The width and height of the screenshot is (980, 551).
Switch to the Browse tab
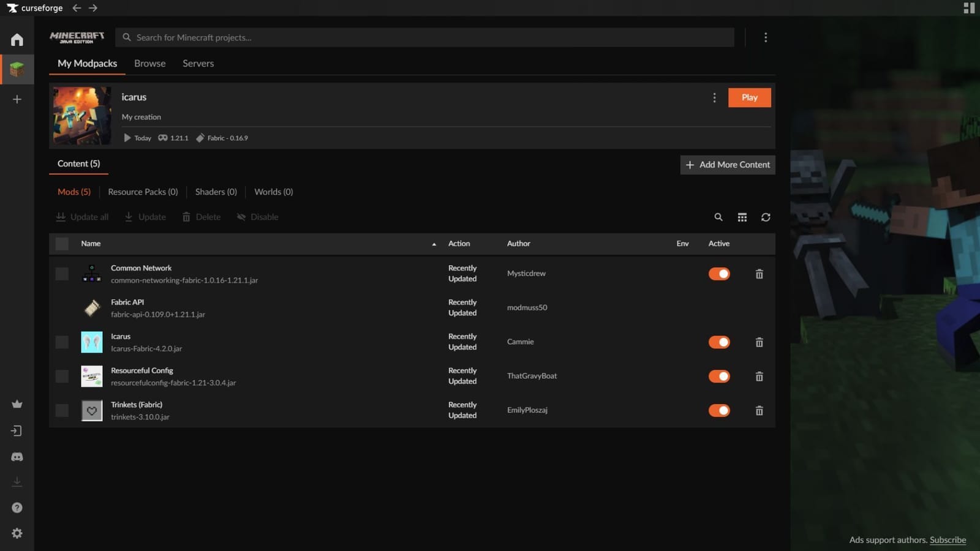coord(149,63)
